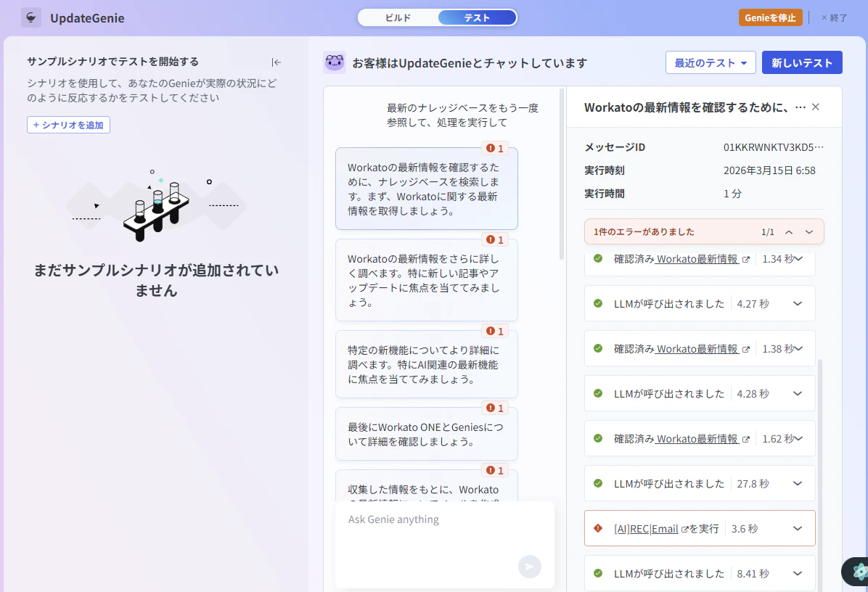Viewport: 868px width, 592px height.
Task: Switch to the テスト tab
Action: tap(477, 17)
